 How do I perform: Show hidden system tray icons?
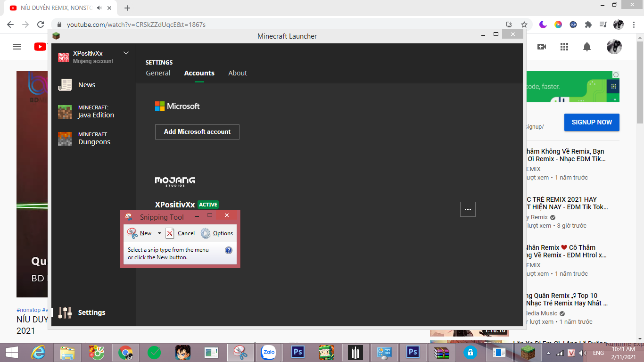coord(548,353)
